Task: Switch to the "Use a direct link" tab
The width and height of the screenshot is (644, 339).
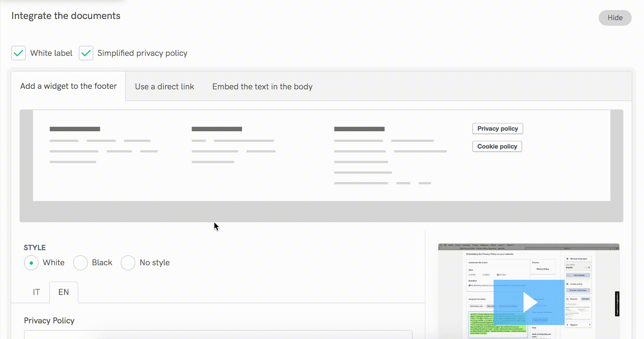Action: point(164,86)
